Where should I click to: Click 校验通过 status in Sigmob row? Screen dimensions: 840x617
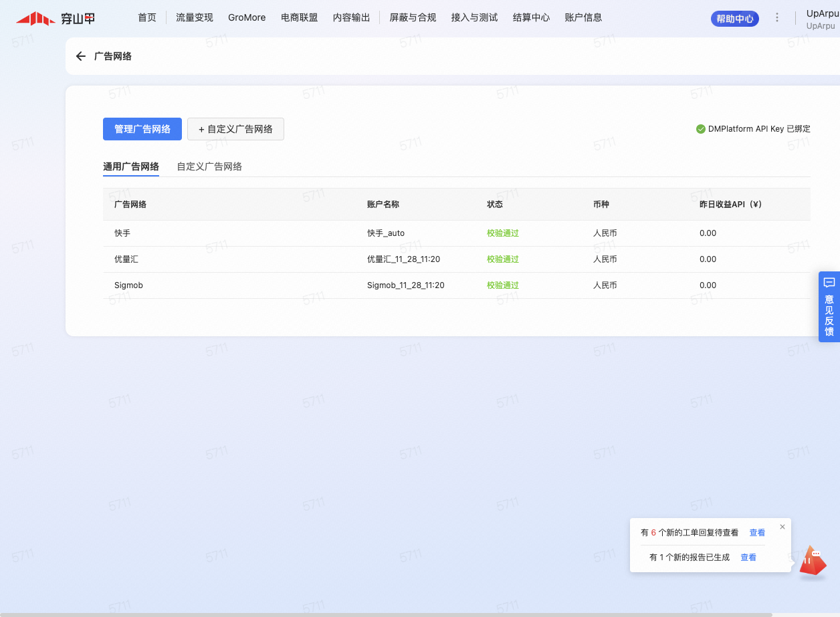click(503, 285)
